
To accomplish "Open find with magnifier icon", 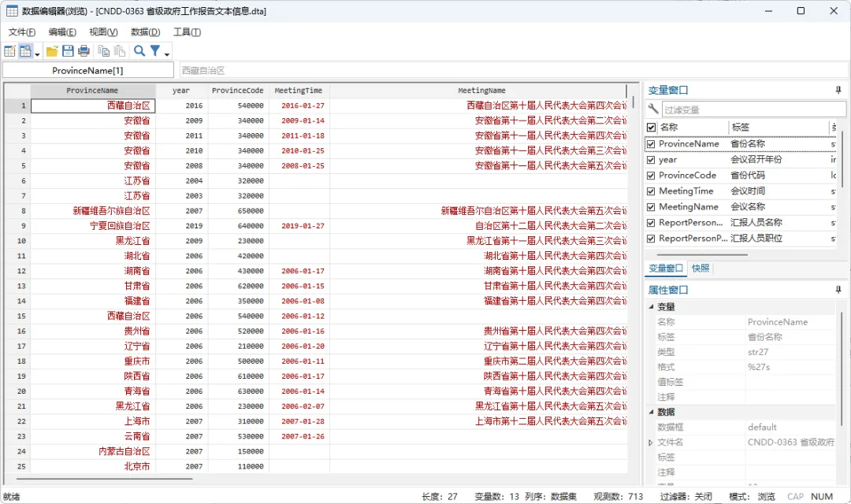I will 139,51.
